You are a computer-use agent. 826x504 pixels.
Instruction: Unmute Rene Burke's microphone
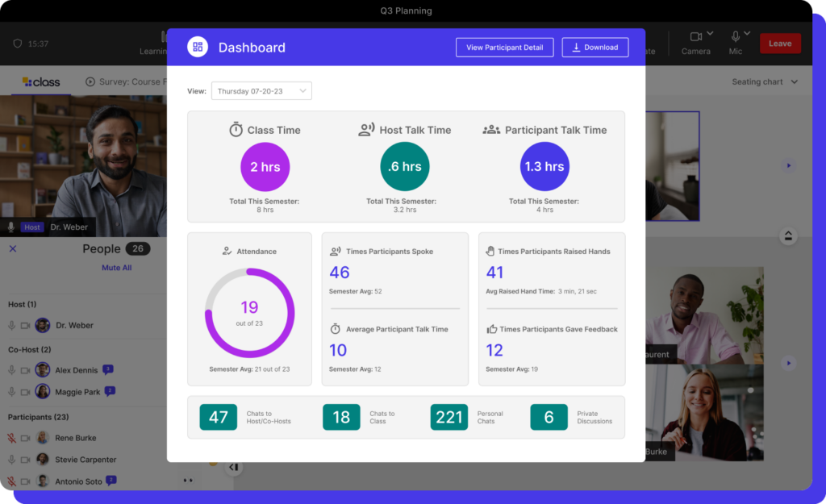[x=12, y=438]
